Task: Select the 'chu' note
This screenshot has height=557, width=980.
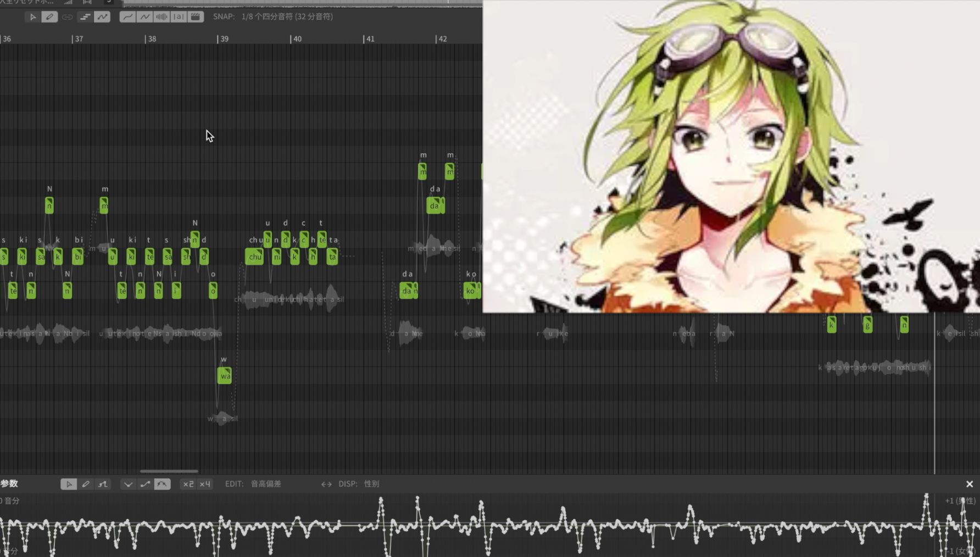Action: pos(255,257)
